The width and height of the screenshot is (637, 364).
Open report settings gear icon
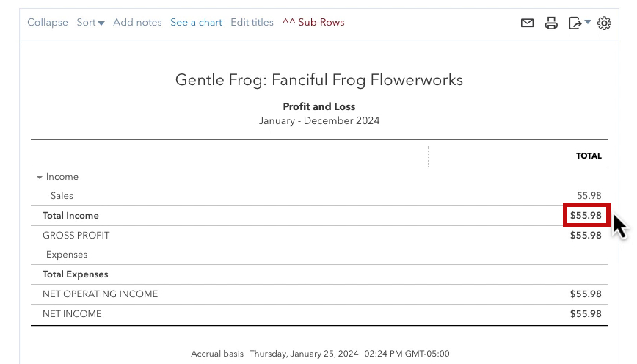(604, 23)
